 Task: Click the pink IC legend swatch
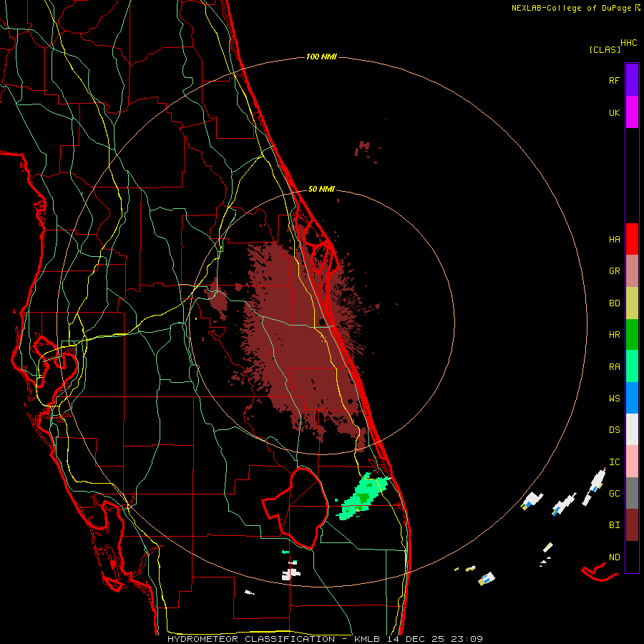click(x=632, y=462)
